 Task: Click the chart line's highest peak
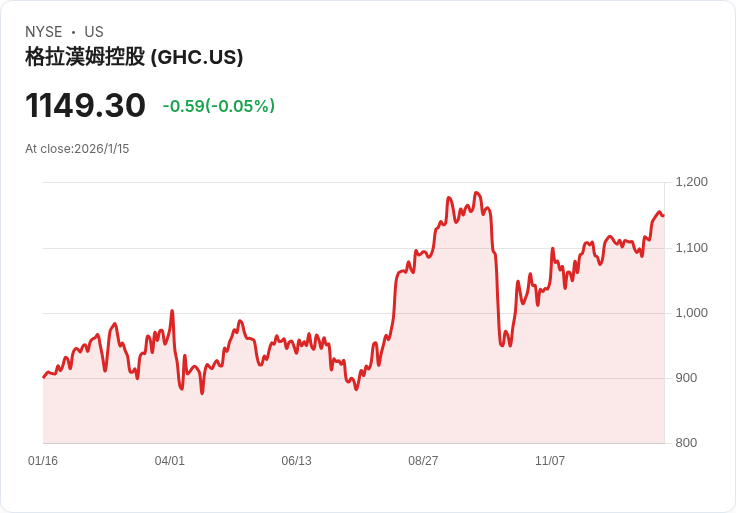point(477,193)
